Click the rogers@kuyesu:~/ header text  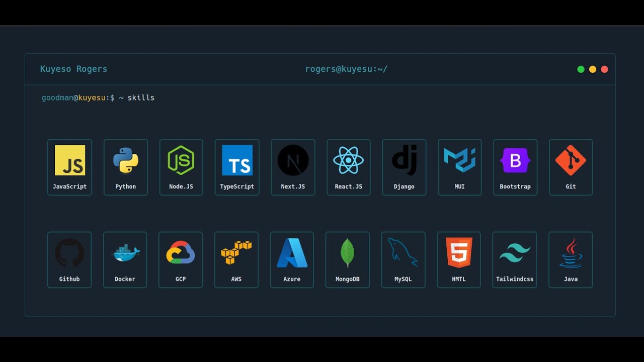point(346,69)
